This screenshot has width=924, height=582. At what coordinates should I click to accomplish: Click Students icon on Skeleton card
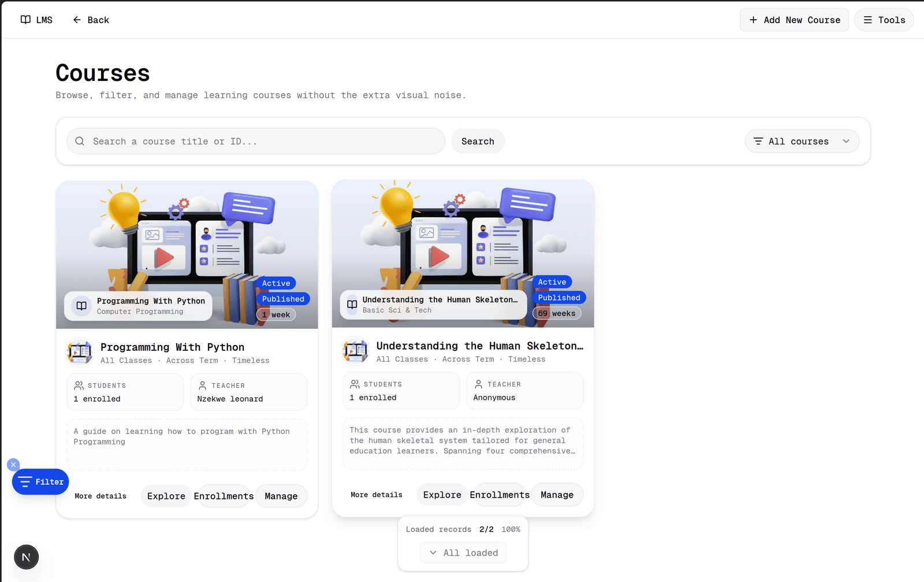coord(355,384)
